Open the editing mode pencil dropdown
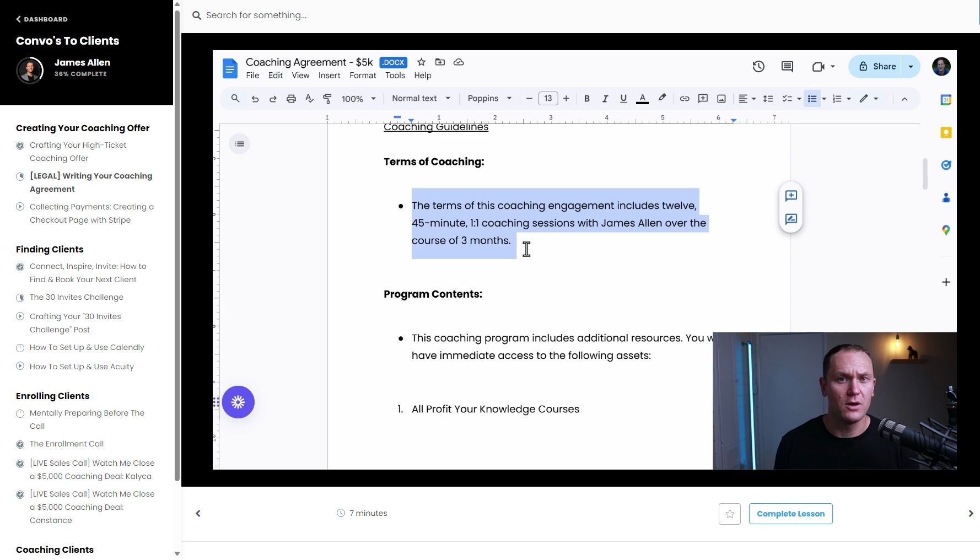Image resolution: width=980 pixels, height=560 pixels. (869, 99)
